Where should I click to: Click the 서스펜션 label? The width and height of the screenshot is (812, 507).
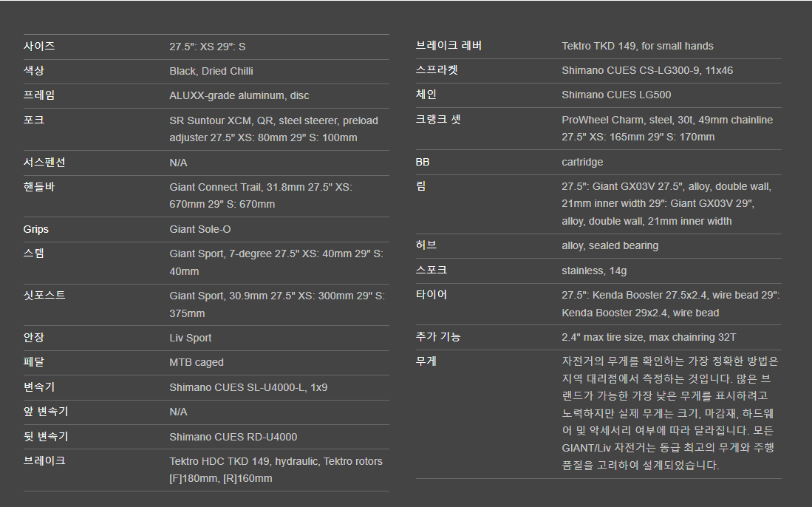click(x=44, y=162)
